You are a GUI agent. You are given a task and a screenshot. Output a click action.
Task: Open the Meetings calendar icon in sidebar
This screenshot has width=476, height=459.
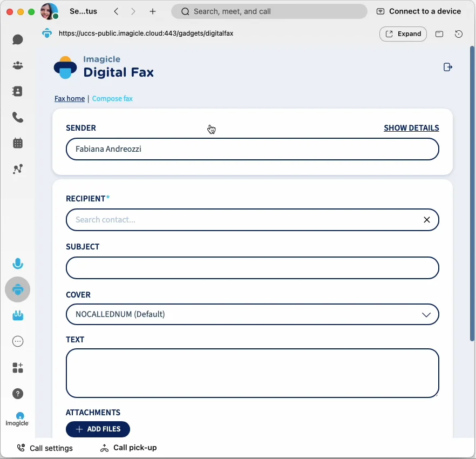18,143
